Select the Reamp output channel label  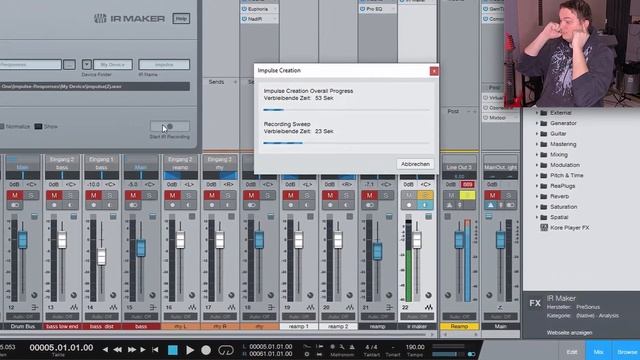[x=459, y=327]
